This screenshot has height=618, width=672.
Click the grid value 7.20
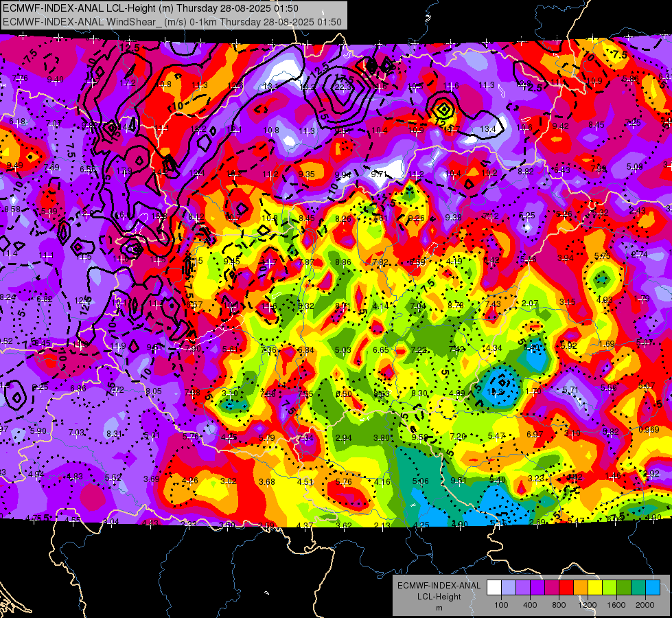(x=458, y=437)
